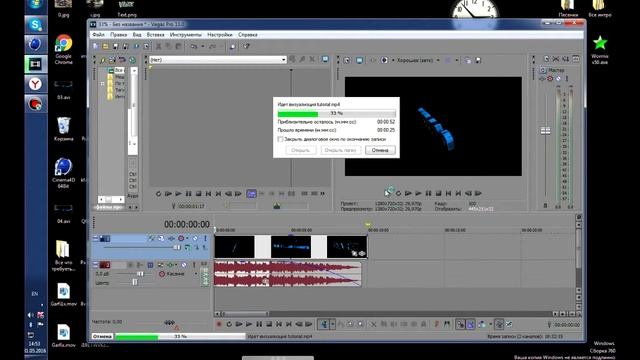Click Play in the timeline transport bar
640x360 pixels.
click(x=249, y=324)
